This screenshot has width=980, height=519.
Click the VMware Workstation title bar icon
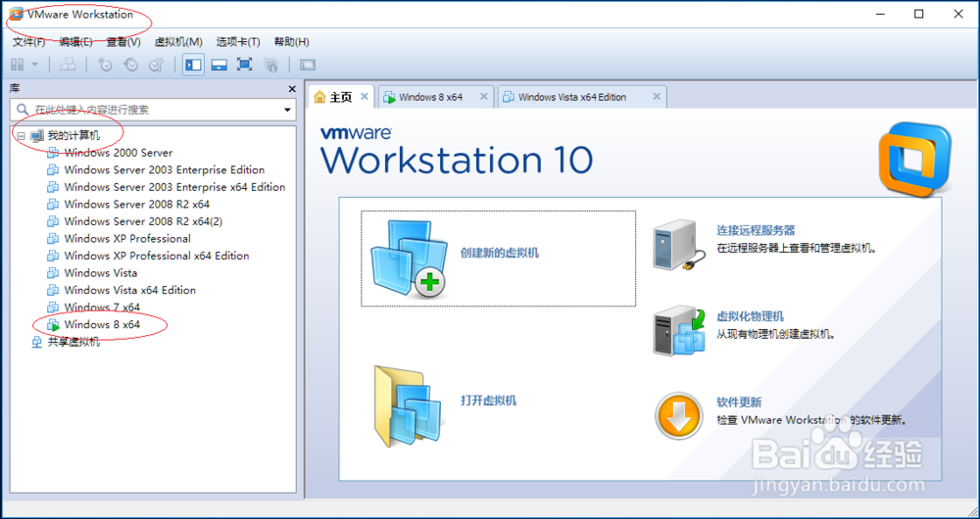tap(16, 15)
